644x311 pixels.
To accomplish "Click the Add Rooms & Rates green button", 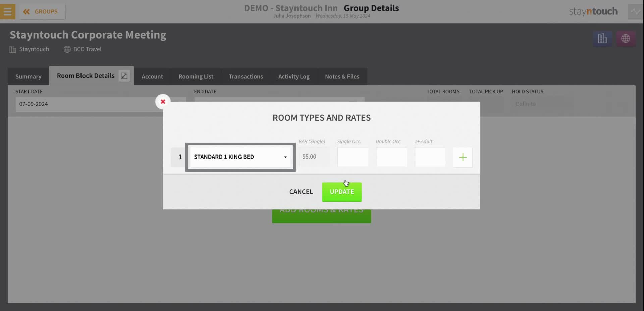I will 321,216.
